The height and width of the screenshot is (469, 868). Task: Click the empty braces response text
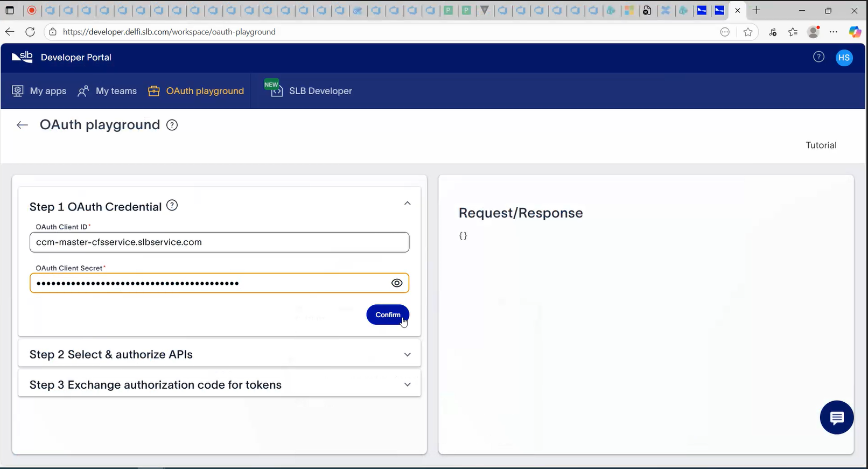pos(463,236)
